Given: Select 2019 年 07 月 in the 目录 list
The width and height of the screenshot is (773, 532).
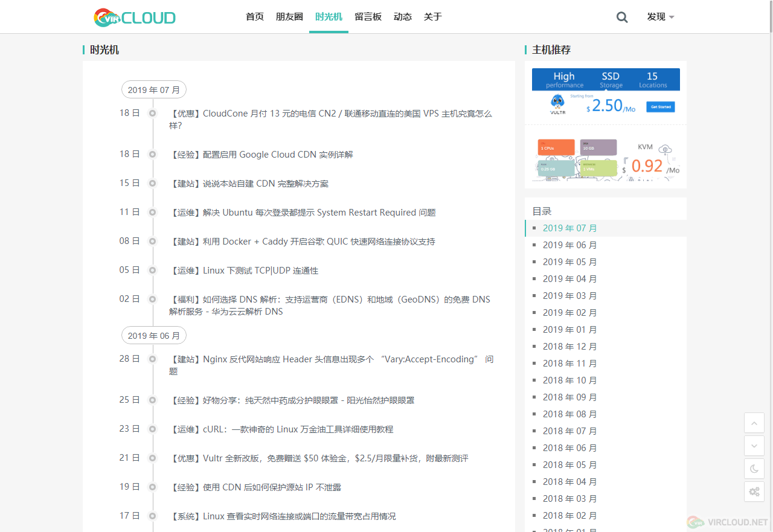Looking at the screenshot, I should [x=569, y=228].
